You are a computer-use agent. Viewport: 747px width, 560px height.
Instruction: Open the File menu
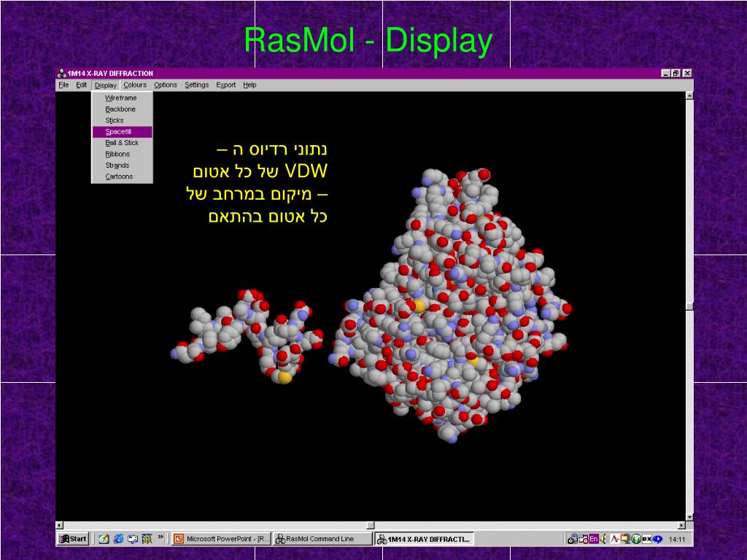(63, 85)
